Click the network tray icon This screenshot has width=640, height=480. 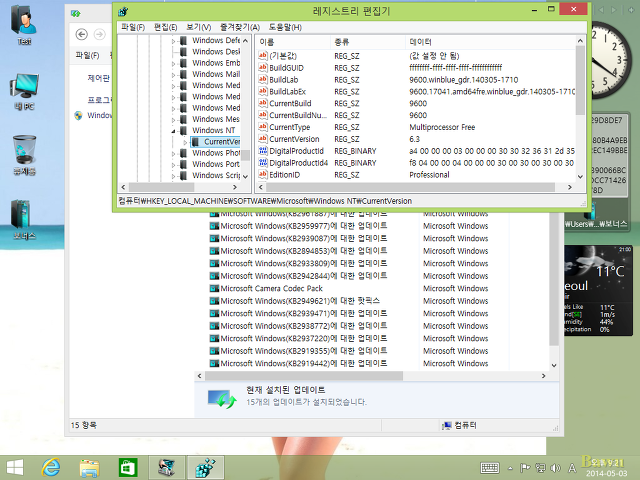(x=540, y=468)
